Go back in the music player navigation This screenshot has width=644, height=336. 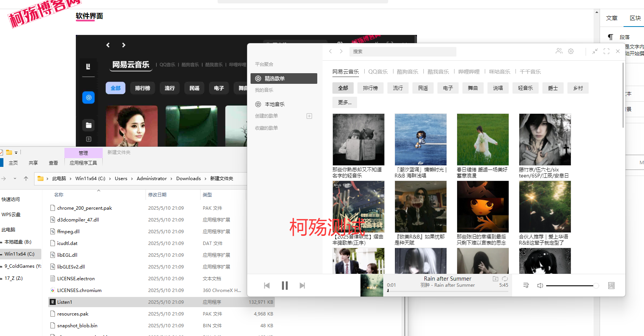[330, 51]
